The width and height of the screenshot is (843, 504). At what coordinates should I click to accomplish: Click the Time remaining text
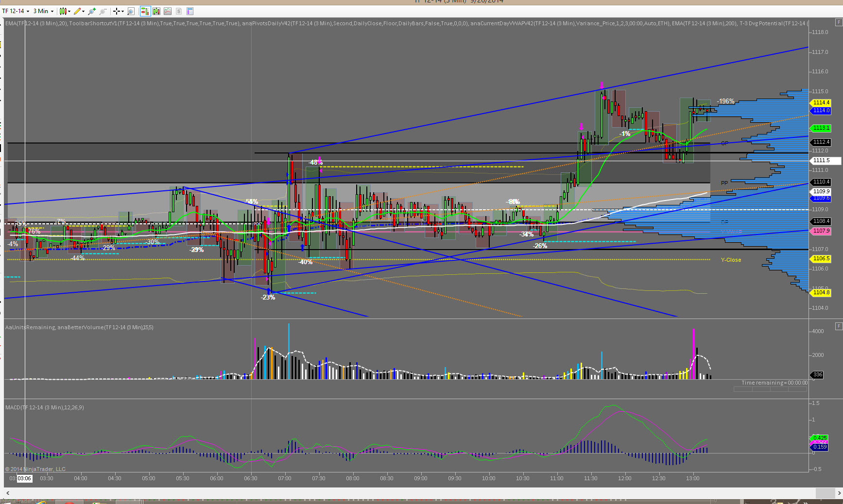774,383
